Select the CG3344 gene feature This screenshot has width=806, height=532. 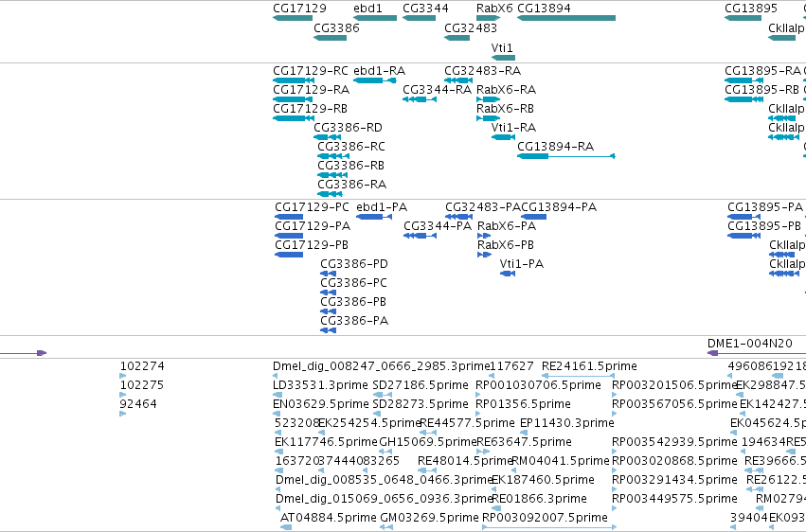click(419, 18)
